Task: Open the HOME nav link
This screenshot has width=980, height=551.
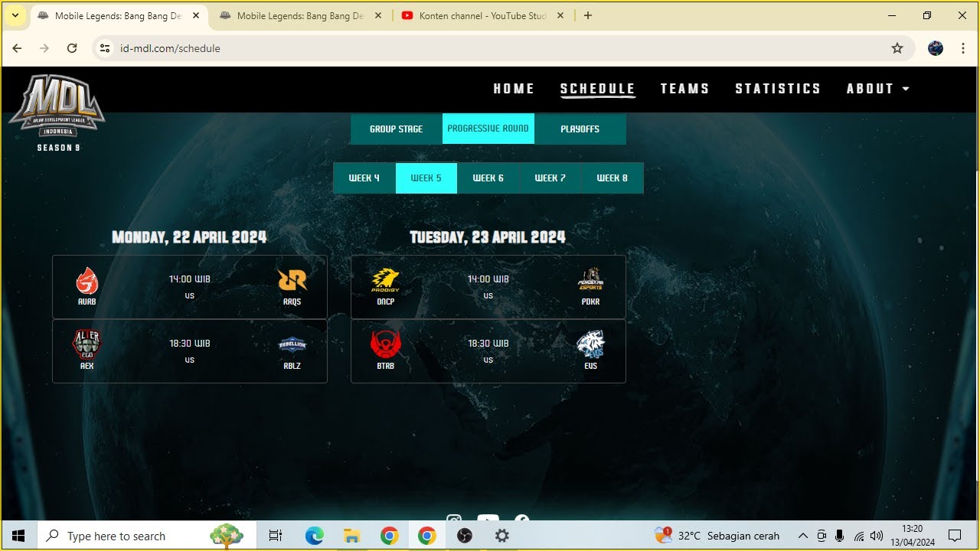Action: point(514,89)
